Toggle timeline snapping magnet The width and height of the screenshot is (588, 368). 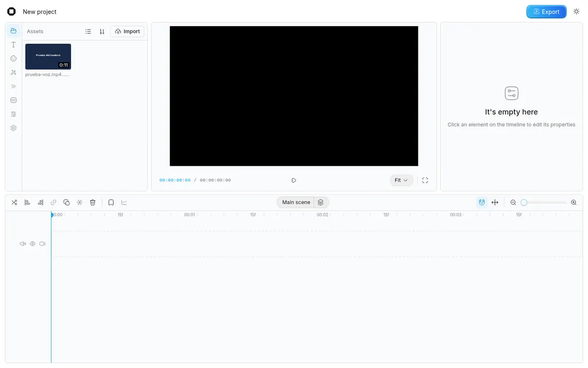[482, 202]
